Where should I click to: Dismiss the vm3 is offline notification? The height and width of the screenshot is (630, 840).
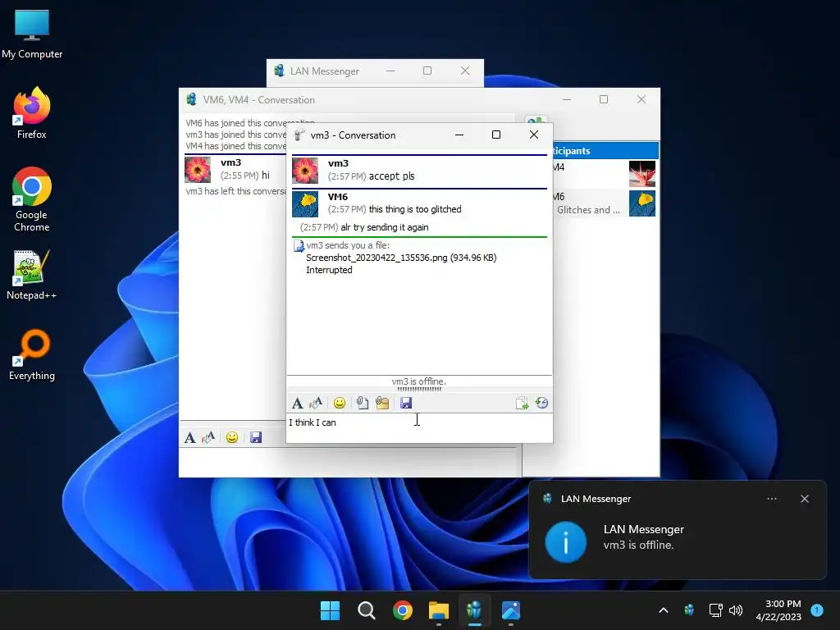(805, 499)
